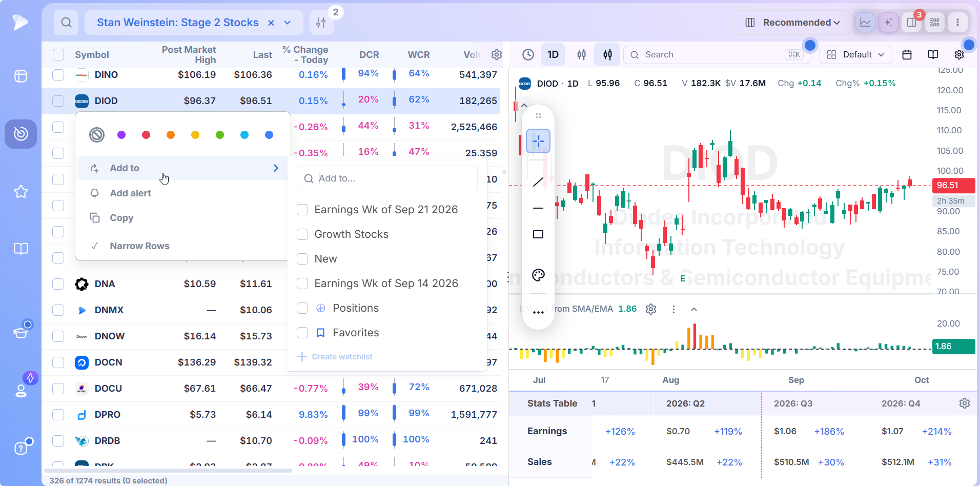Open the drawing color palette tool

click(538, 275)
